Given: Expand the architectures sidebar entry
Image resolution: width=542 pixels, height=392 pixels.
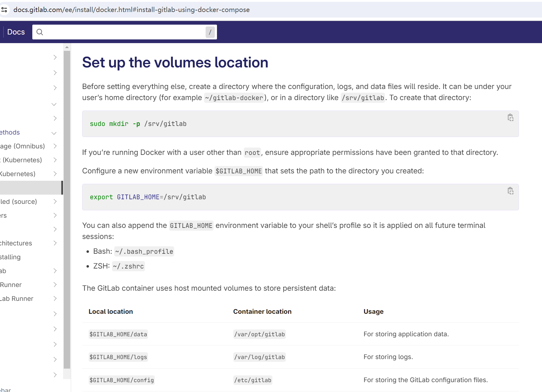Looking at the screenshot, I should (55, 243).
